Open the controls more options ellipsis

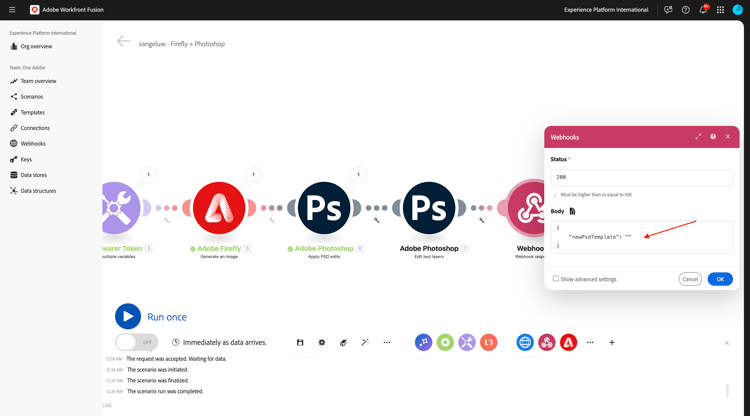click(387, 342)
